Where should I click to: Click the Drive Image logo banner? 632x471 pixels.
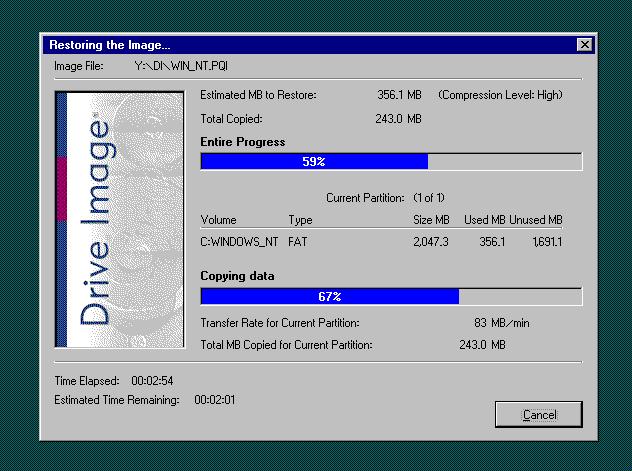click(x=119, y=219)
